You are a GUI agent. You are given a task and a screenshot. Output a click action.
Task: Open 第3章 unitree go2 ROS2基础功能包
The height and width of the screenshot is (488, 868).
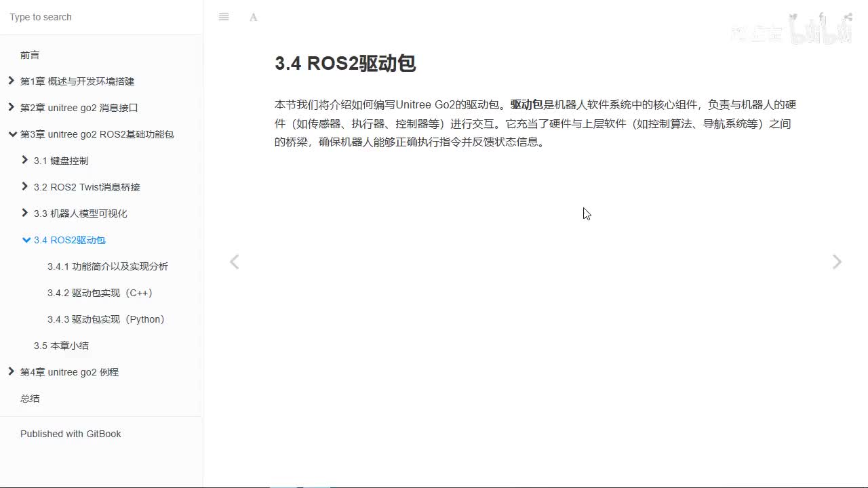97,134
